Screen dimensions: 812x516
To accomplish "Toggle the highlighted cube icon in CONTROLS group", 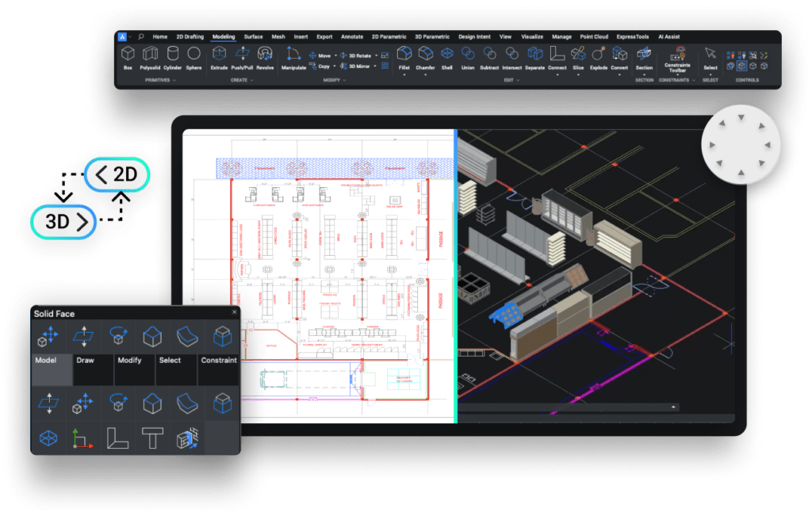I will click(741, 67).
